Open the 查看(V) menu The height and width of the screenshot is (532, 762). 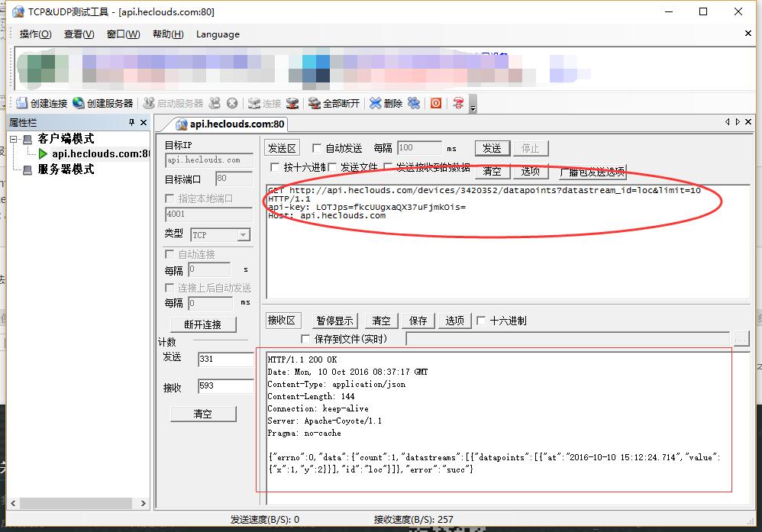(x=79, y=34)
